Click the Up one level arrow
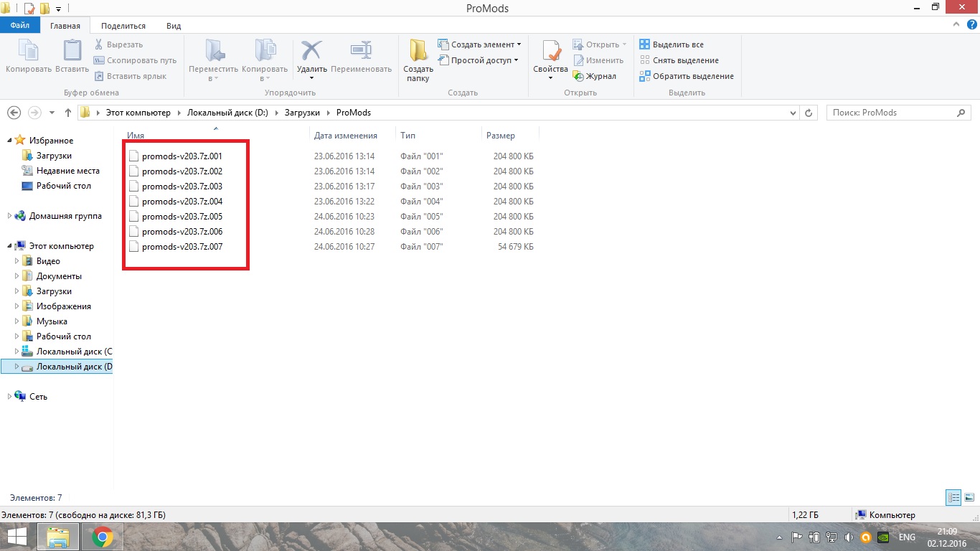 68,113
